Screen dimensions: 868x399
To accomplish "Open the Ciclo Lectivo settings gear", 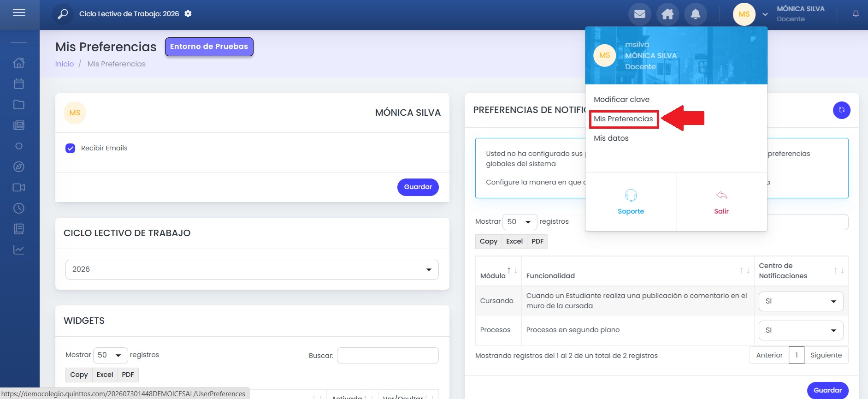I will [188, 14].
